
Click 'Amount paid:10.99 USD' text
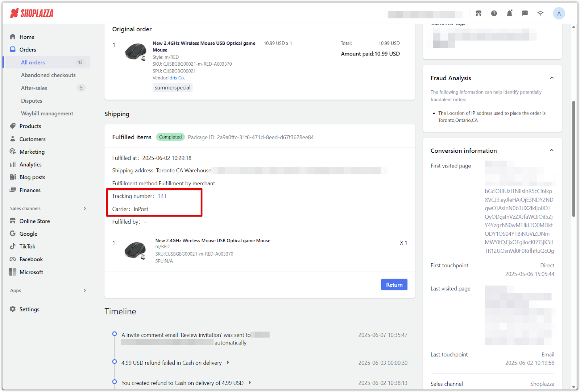pos(370,54)
